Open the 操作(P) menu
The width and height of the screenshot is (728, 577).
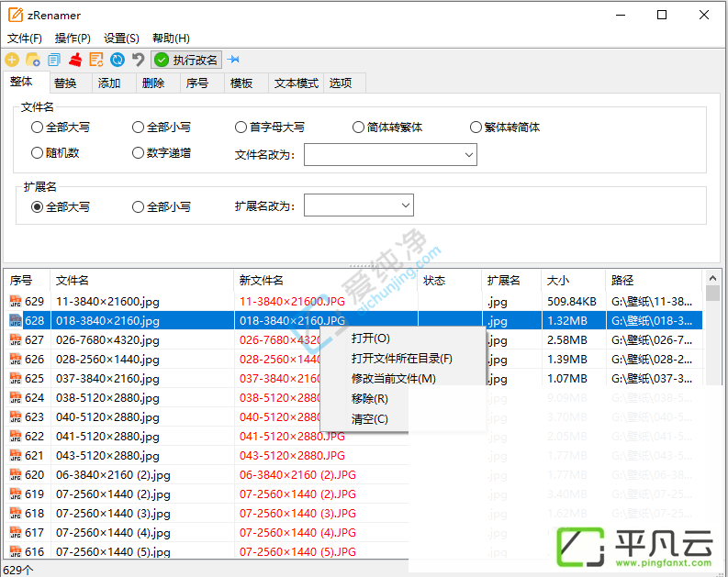73,38
